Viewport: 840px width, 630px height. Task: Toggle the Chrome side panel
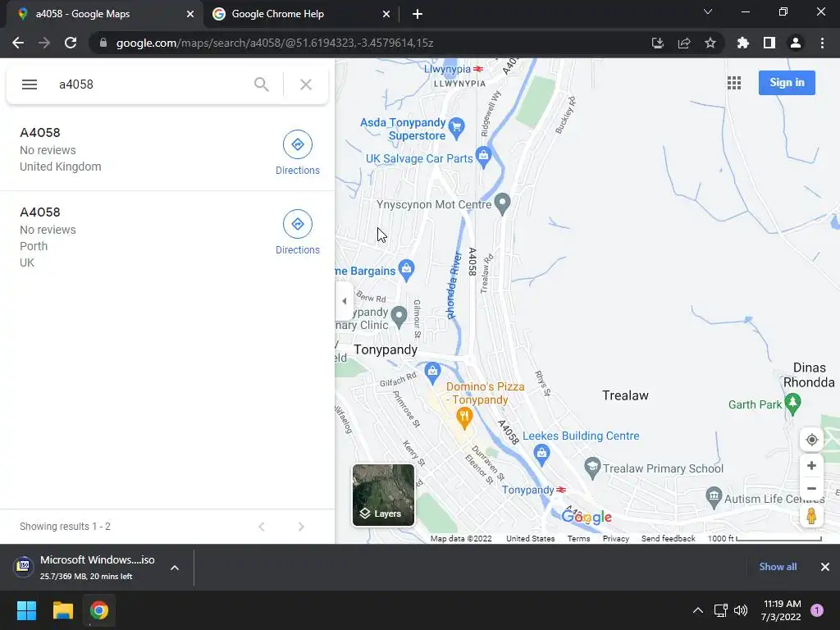point(769,43)
